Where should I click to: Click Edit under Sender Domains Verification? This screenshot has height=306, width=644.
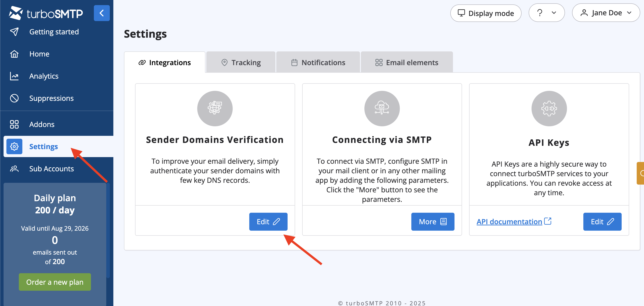(268, 221)
